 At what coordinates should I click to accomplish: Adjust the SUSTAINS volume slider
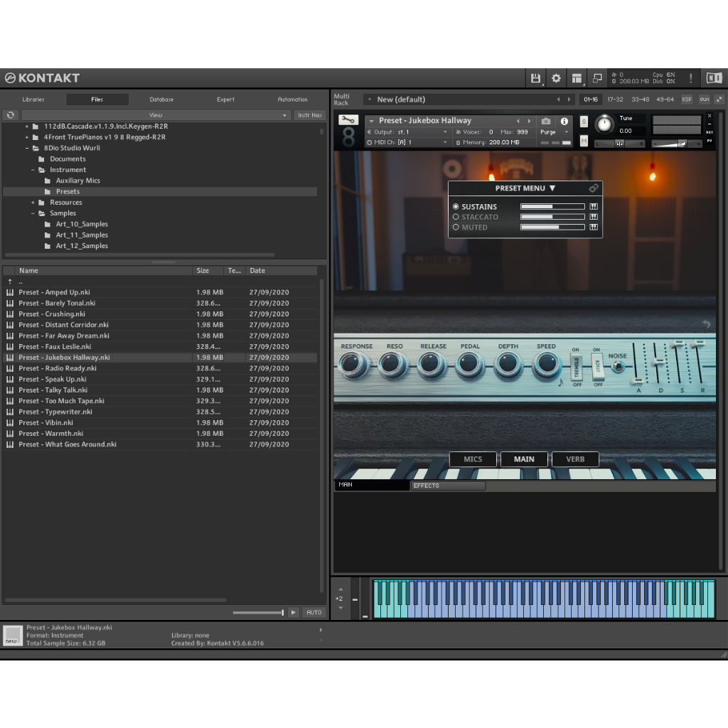[x=552, y=207]
